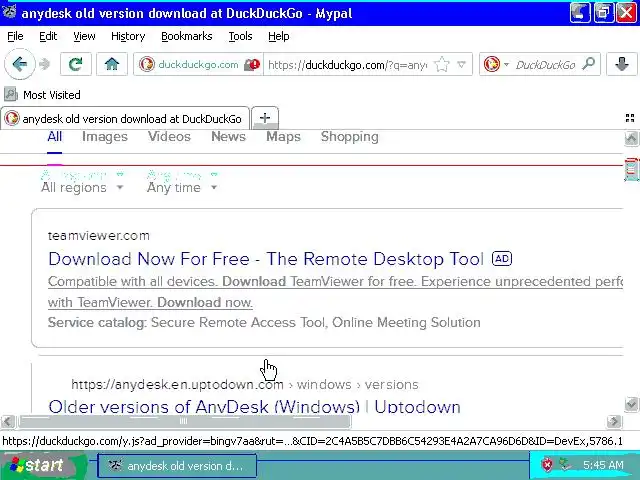Viewport: 640px width, 480px height.
Task: Click the horizontal scrollbar right arrow
Action: (614, 421)
